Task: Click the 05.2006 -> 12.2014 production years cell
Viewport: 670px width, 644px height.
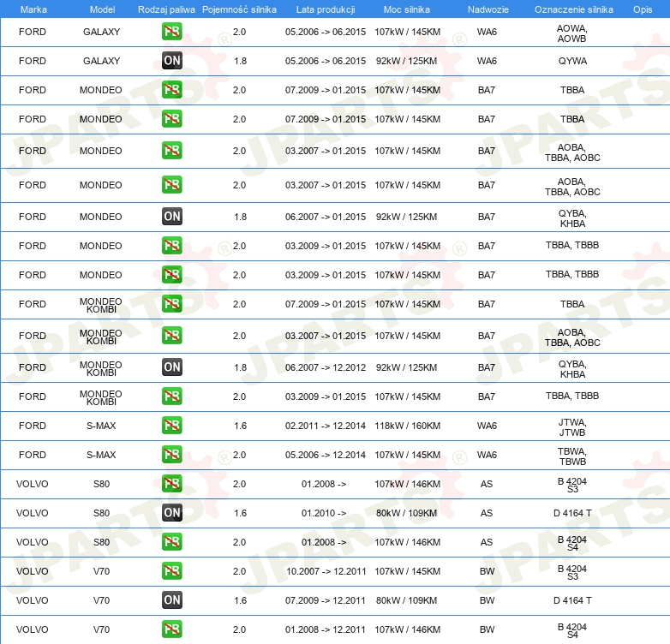Action: (x=326, y=455)
